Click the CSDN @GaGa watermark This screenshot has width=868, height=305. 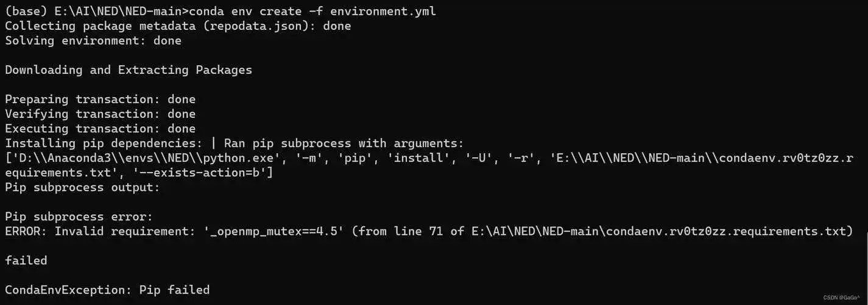click(x=842, y=298)
